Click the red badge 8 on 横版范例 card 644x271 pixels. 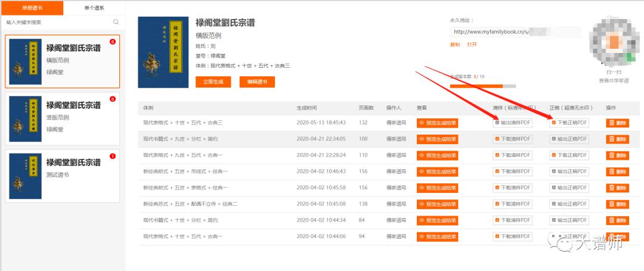[x=113, y=42]
